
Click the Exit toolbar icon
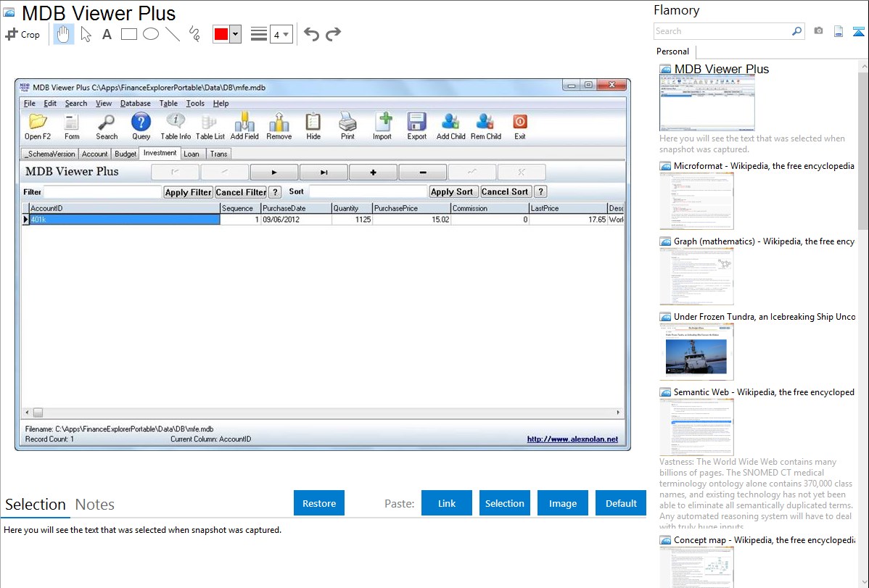click(520, 126)
